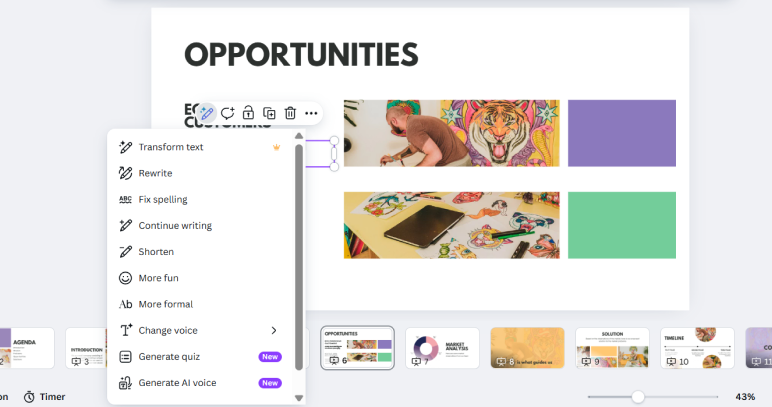The width and height of the screenshot is (772, 407).
Task: Click the Rewrite pencil icon
Action: (126, 173)
